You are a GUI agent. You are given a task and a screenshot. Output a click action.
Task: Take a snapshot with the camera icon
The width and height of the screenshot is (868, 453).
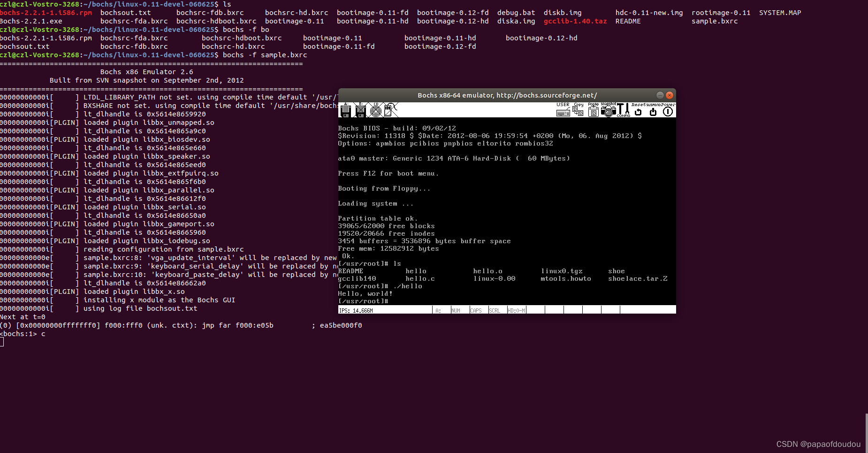pos(609,110)
